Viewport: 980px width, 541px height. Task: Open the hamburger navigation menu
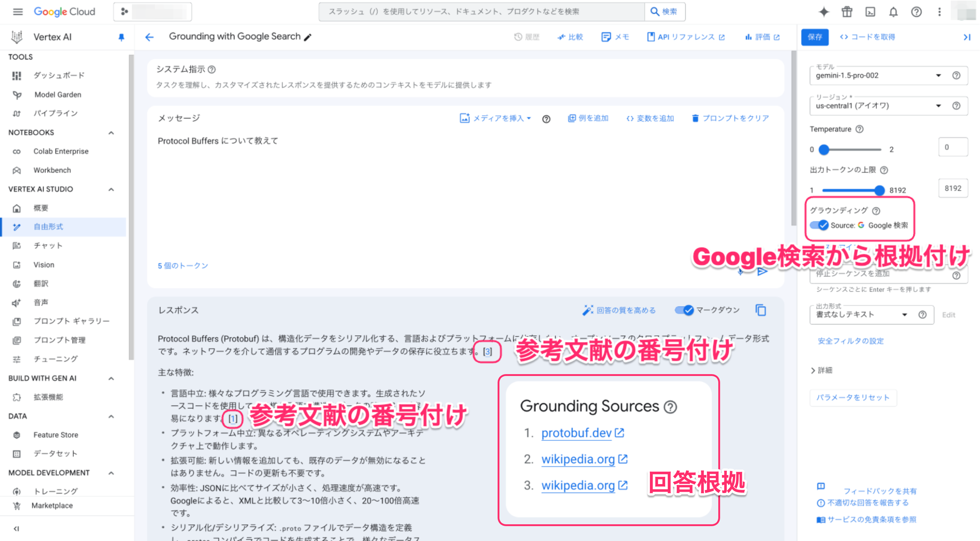pyautogui.click(x=18, y=12)
